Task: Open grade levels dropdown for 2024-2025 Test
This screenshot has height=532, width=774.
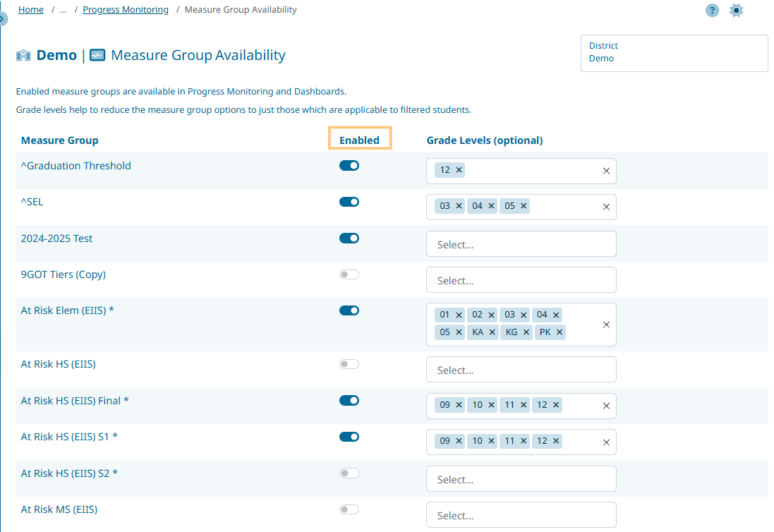Action: (x=521, y=244)
